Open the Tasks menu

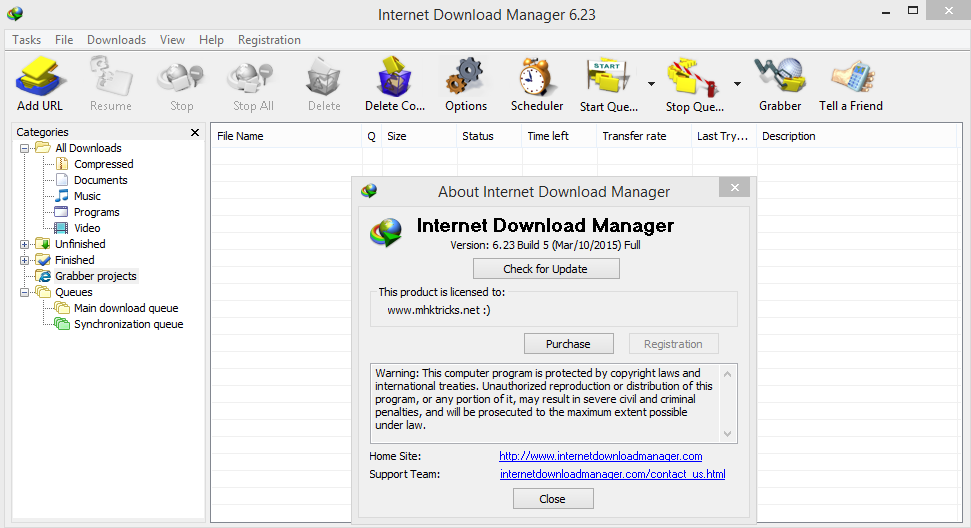[27, 40]
